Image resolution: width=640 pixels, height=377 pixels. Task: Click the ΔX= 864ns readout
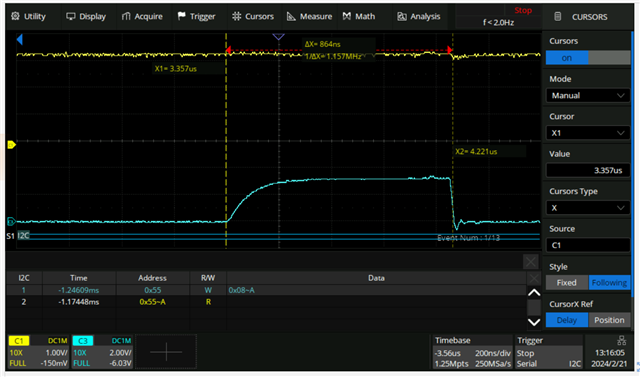click(322, 44)
